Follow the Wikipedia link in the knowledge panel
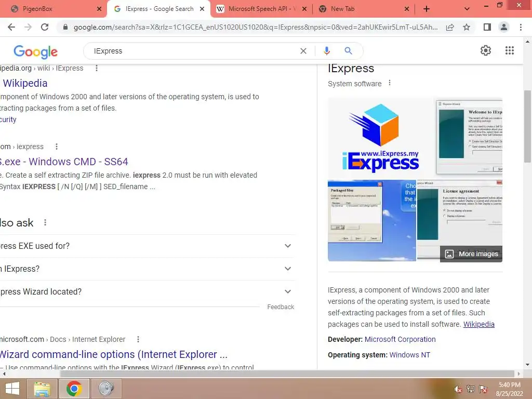Image resolution: width=532 pixels, height=399 pixels. click(478, 324)
